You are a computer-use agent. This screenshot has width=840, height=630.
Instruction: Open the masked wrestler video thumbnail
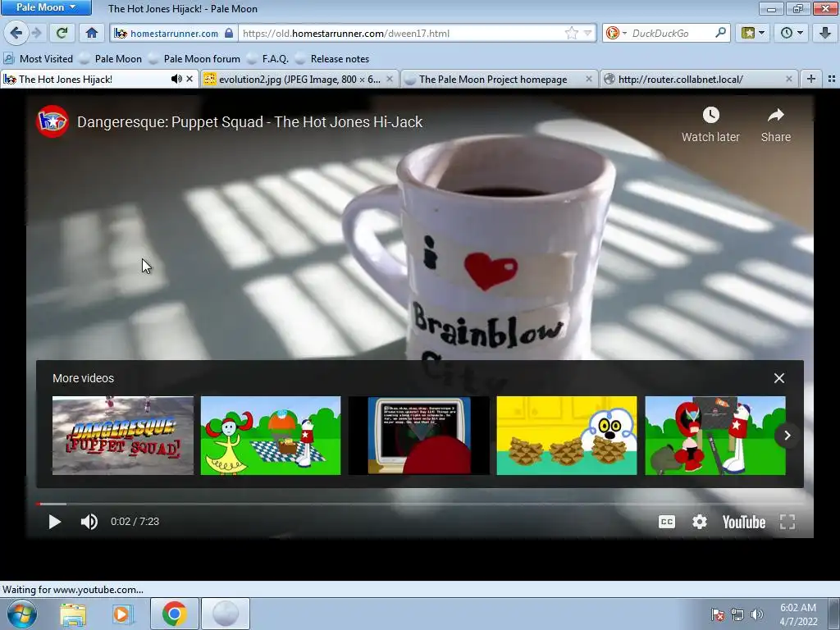click(x=715, y=436)
